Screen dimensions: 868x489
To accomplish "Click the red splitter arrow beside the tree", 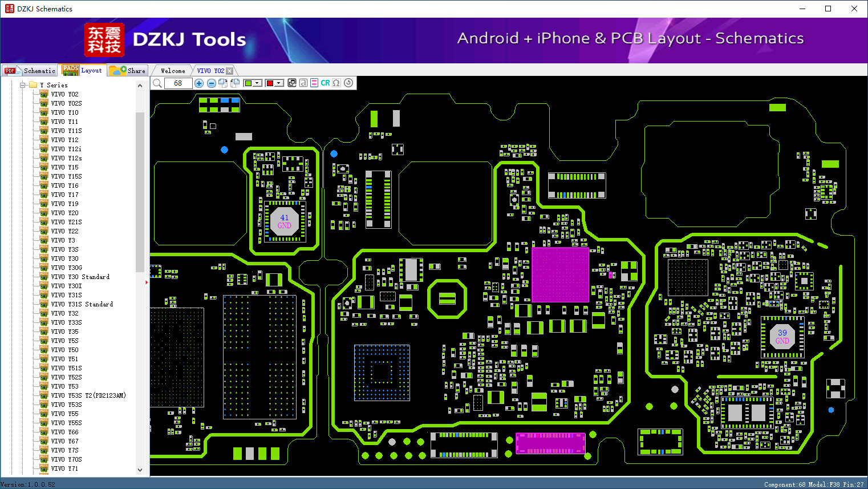I will (147, 282).
